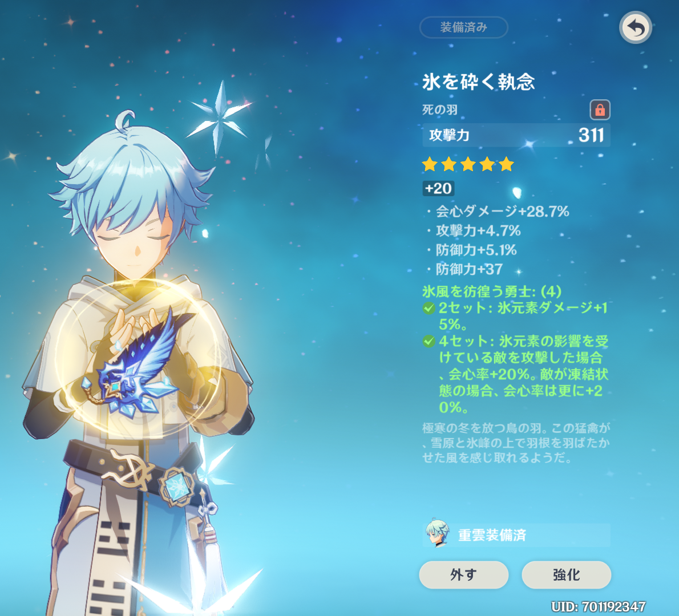This screenshot has height=616, width=679.
Task: Click the snowflake belt buckle emblem
Action: [x=177, y=486]
